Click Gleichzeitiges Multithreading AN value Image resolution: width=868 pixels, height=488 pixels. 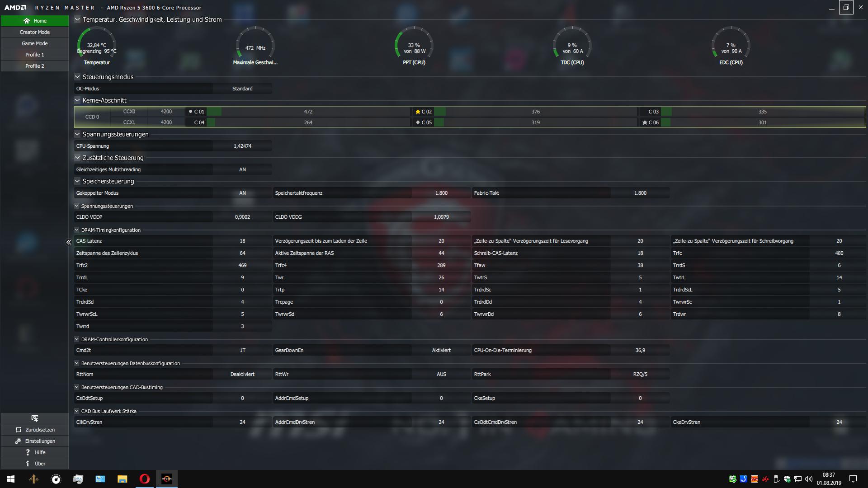(242, 169)
